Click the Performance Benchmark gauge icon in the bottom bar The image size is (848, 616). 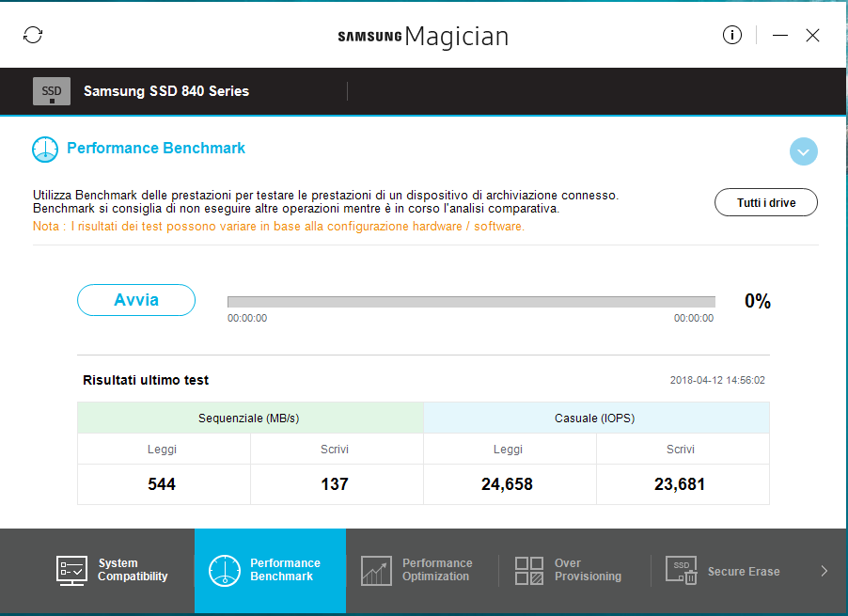click(225, 571)
